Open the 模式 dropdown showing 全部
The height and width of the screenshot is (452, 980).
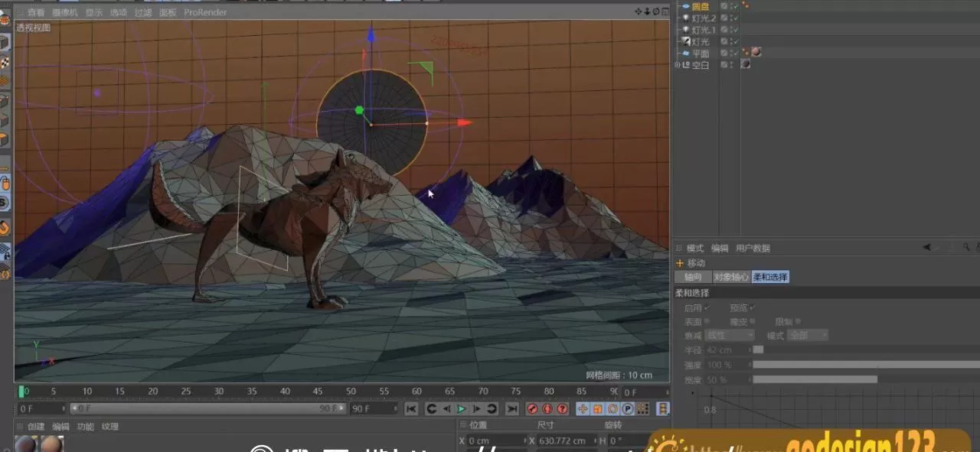pos(808,335)
